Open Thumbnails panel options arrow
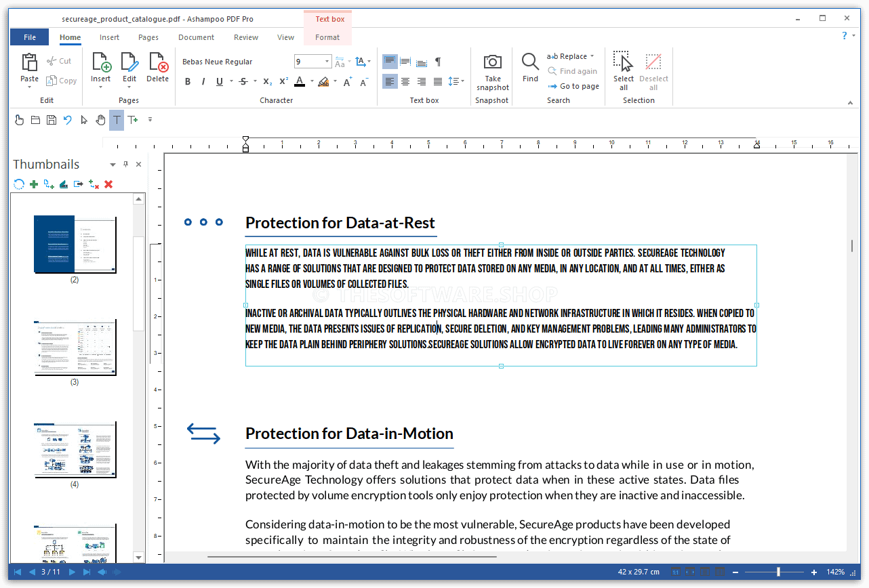The width and height of the screenshot is (869, 588). [x=113, y=165]
